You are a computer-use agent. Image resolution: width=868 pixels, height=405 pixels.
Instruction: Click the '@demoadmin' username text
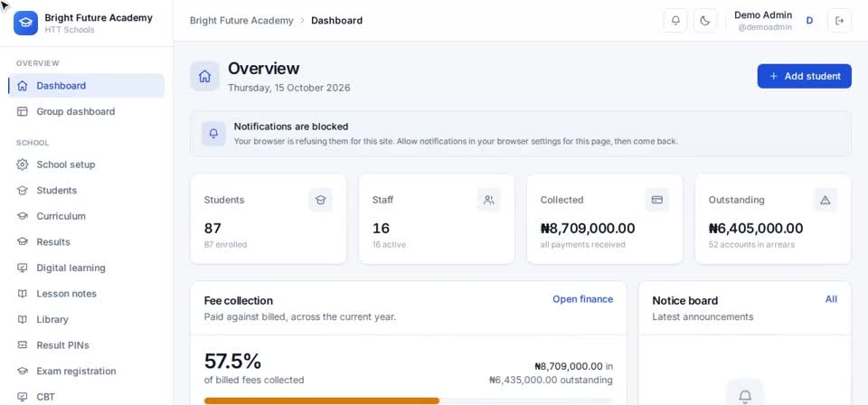pyautogui.click(x=765, y=27)
